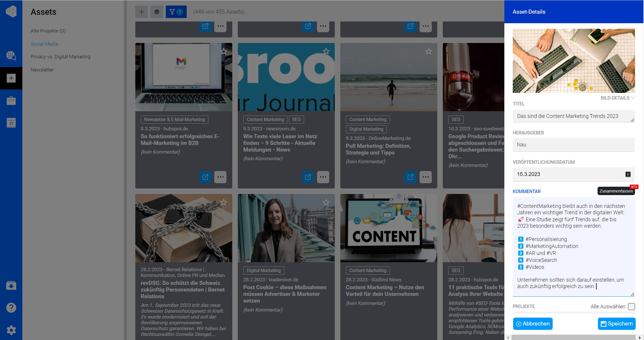Check the Alle Auswählen checkbox
The width and height of the screenshot is (644, 340).
[x=632, y=307]
